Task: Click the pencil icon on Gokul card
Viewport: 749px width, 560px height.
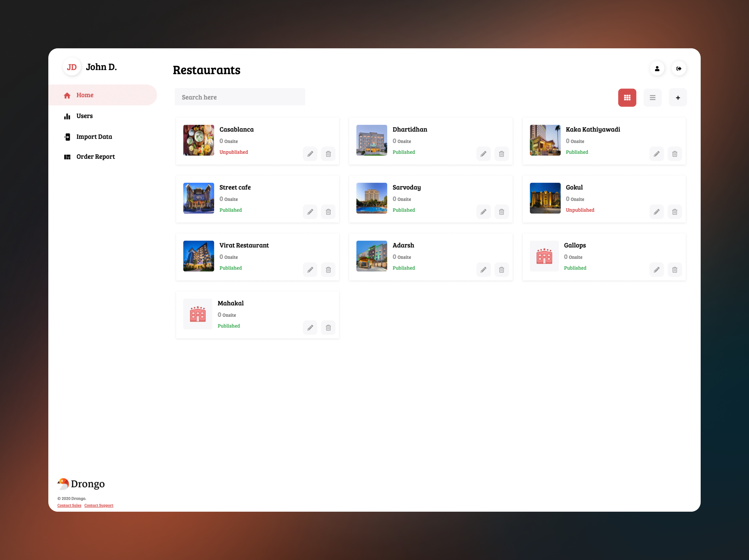Action: coord(656,212)
